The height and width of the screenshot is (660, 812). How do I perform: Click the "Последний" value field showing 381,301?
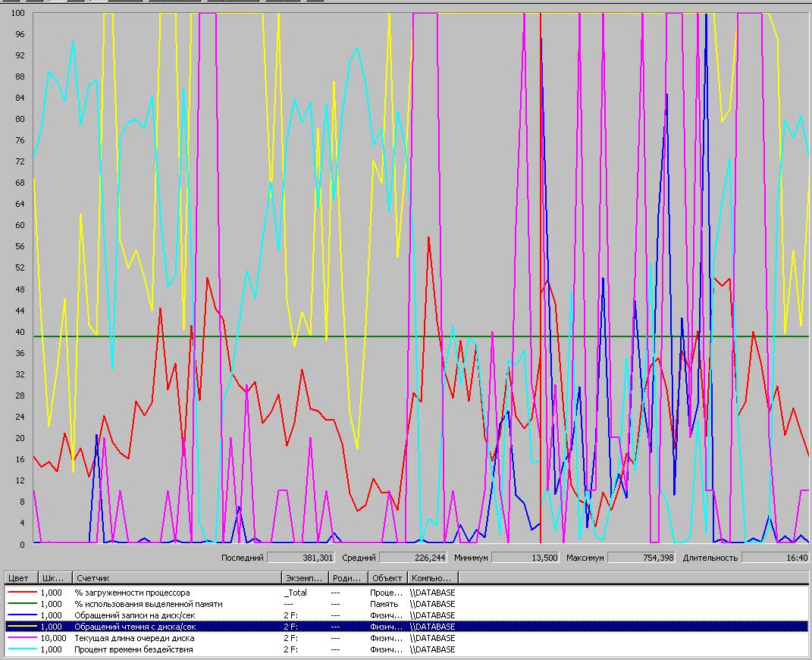[x=300, y=558]
